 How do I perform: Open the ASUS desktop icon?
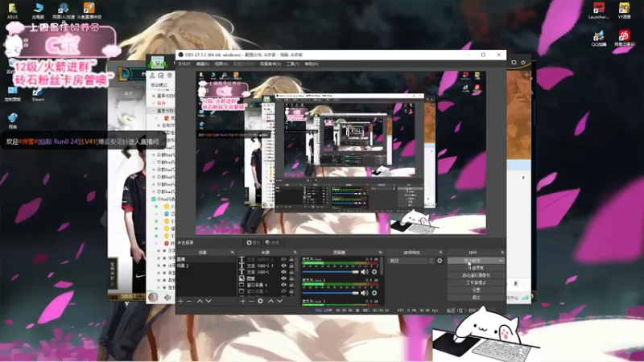click(x=12, y=11)
